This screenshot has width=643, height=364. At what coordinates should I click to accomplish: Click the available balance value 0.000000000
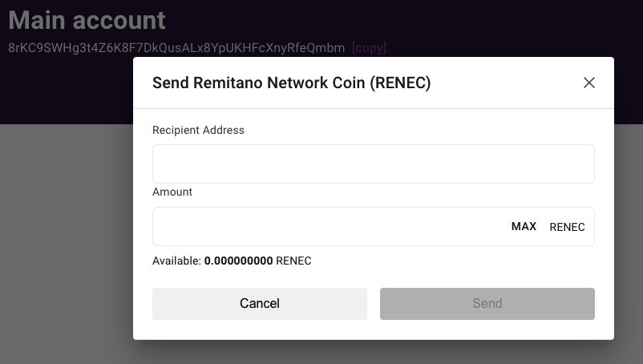(238, 261)
